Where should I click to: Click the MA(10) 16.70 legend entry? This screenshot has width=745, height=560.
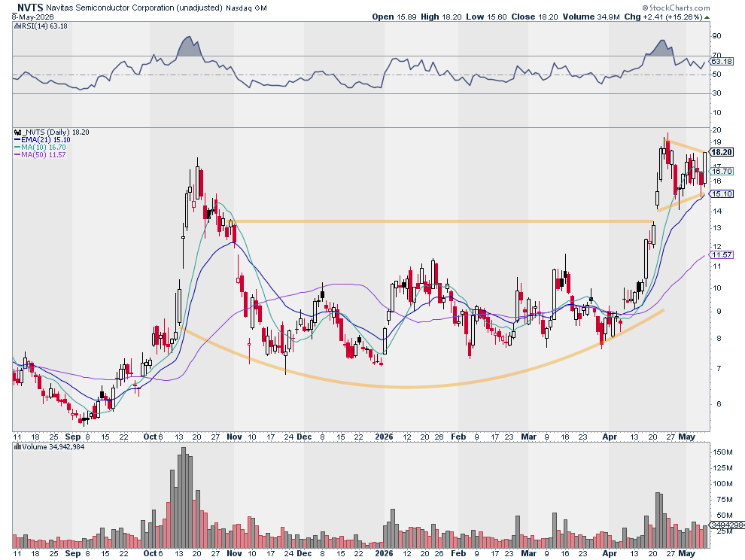(40, 148)
